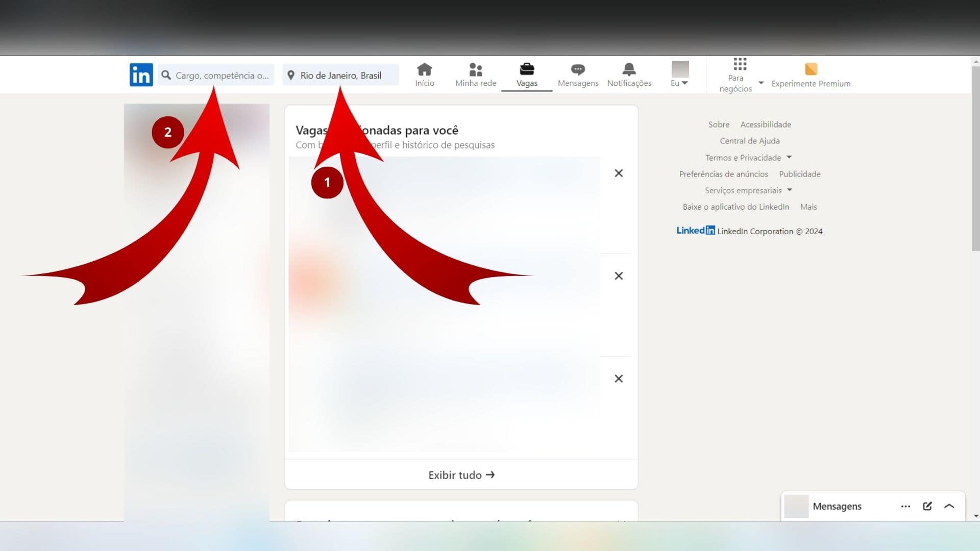The width and height of the screenshot is (980, 551).
Task: Click compose new message icon
Action: coord(927,506)
